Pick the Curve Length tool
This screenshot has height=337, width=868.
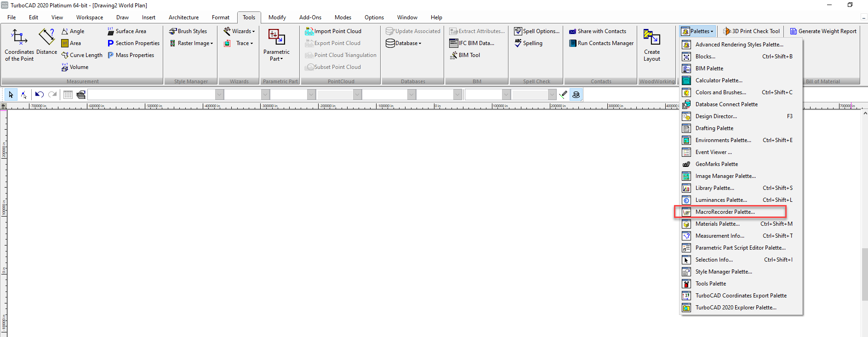pos(82,55)
